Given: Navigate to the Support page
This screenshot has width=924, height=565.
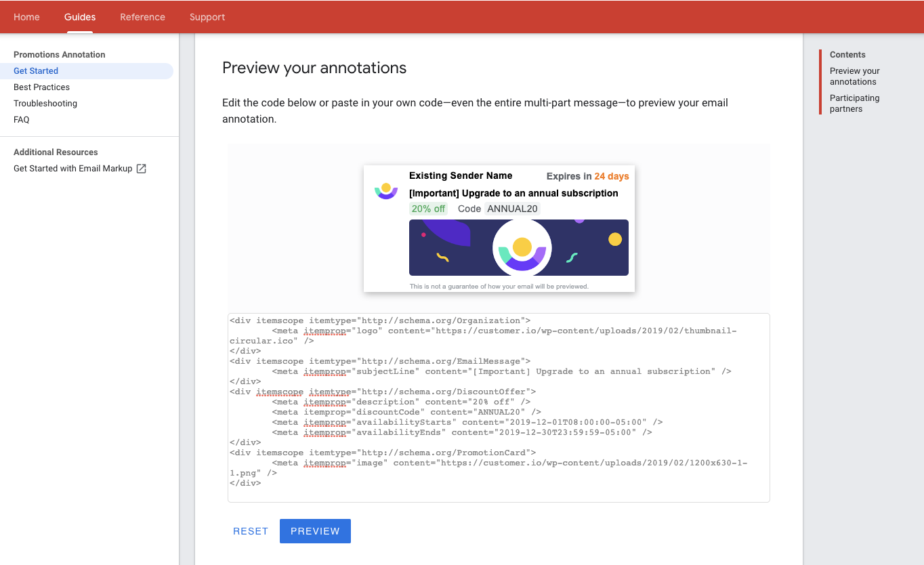Looking at the screenshot, I should (x=207, y=17).
